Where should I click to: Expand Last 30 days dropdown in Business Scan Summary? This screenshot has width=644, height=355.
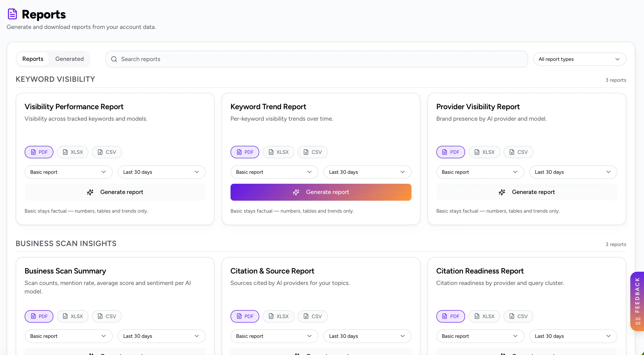[161, 336]
